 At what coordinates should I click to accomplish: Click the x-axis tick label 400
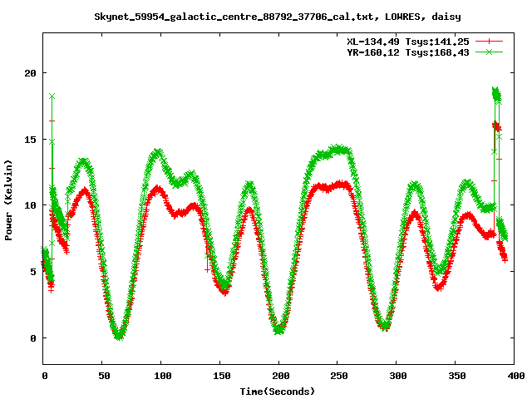[515, 376]
